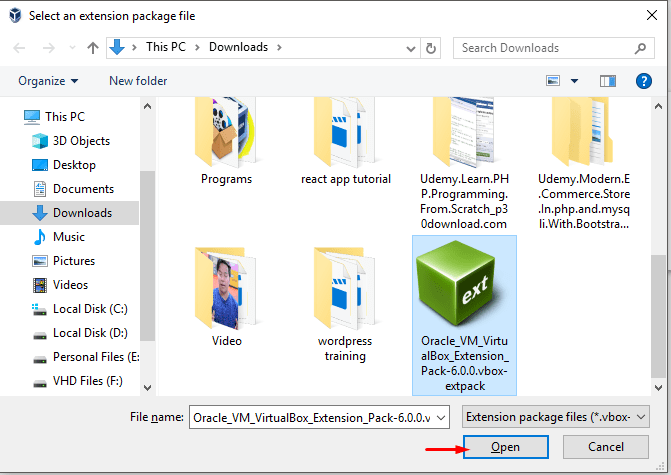Open File name dropdown arrow
The width and height of the screenshot is (671, 475).
[441, 418]
